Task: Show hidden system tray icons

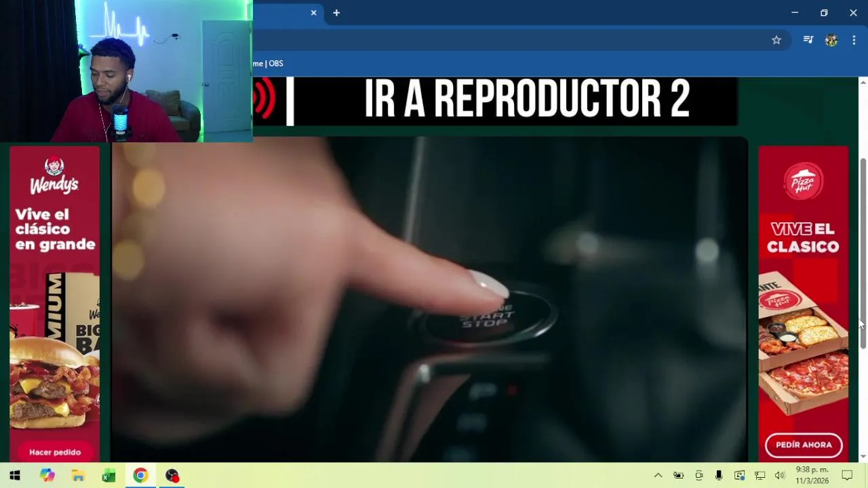Action: (658, 476)
